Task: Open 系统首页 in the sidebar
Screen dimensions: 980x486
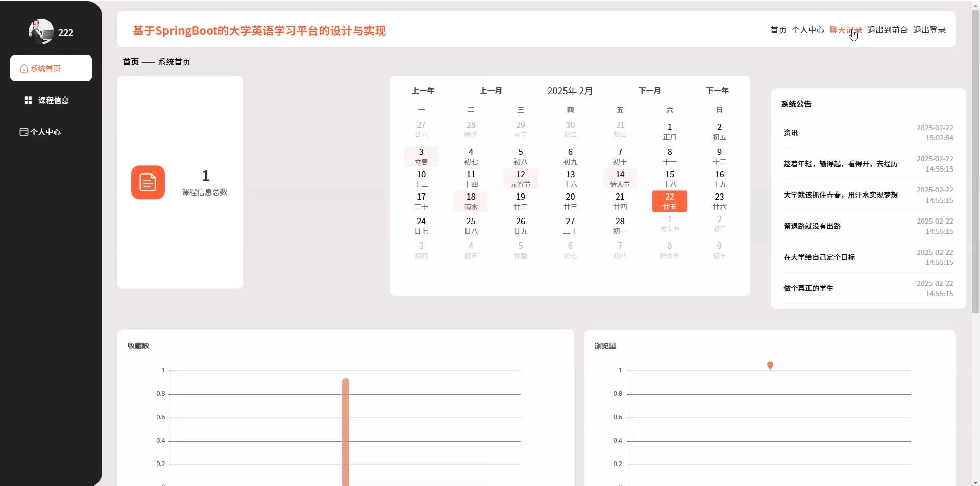Action: tap(51, 68)
